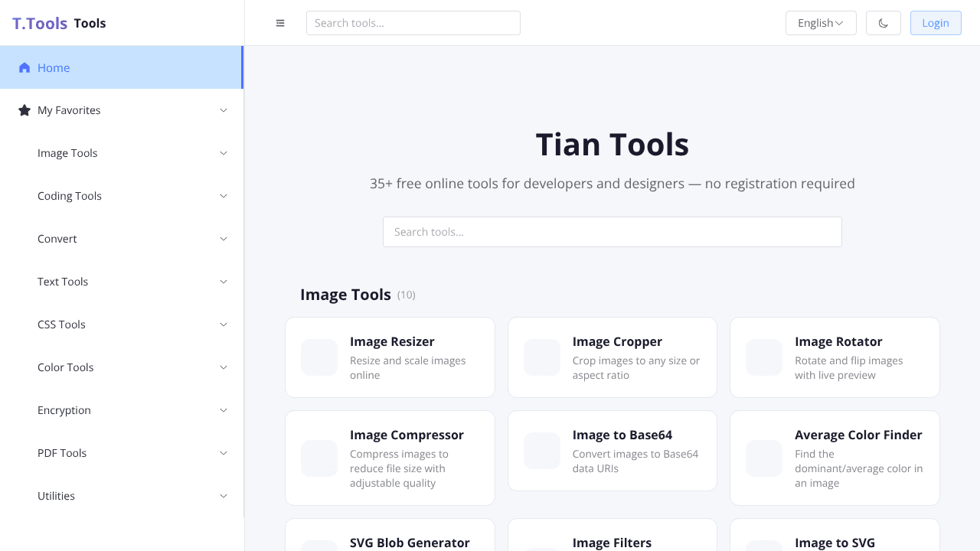980x551 pixels.
Task: Expand the Encryption chevron
Action: pyautogui.click(x=224, y=410)
